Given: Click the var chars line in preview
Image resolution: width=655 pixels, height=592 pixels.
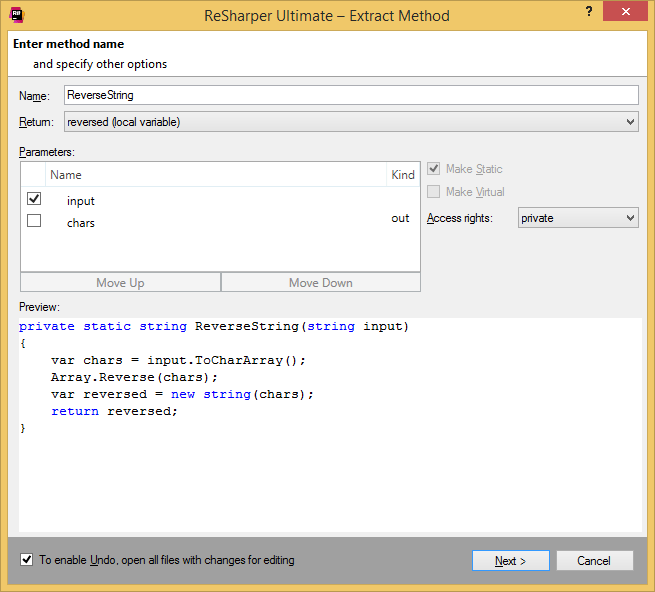Looking at the screenshot, I should tap(178, 360).
